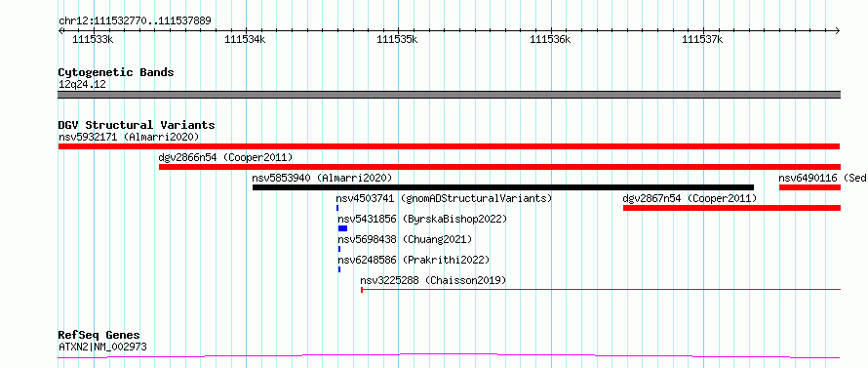Open the nsv6248586 (Prakrithi2022) label

414,260
